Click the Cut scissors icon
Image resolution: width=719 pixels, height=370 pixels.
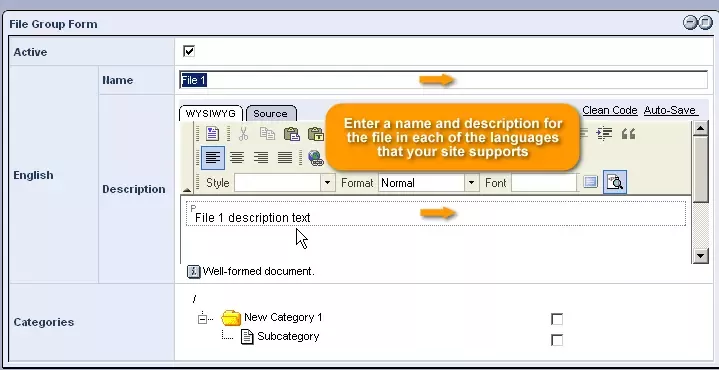tap(243, 134)
